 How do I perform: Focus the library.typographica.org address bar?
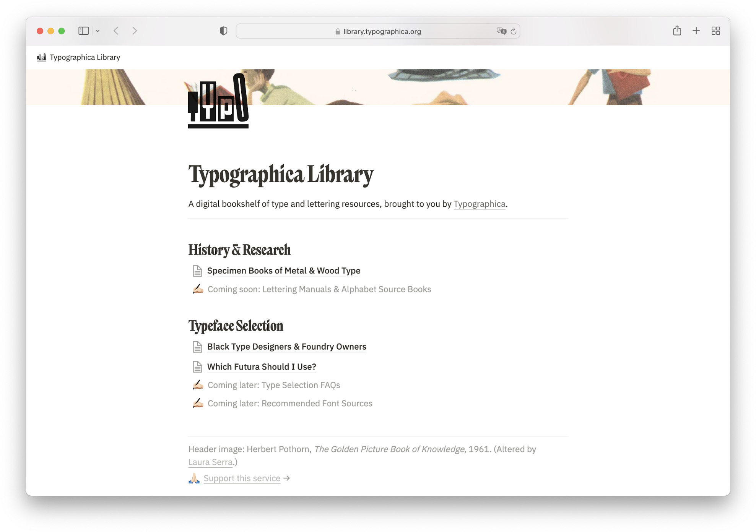[x=378, y=31]
